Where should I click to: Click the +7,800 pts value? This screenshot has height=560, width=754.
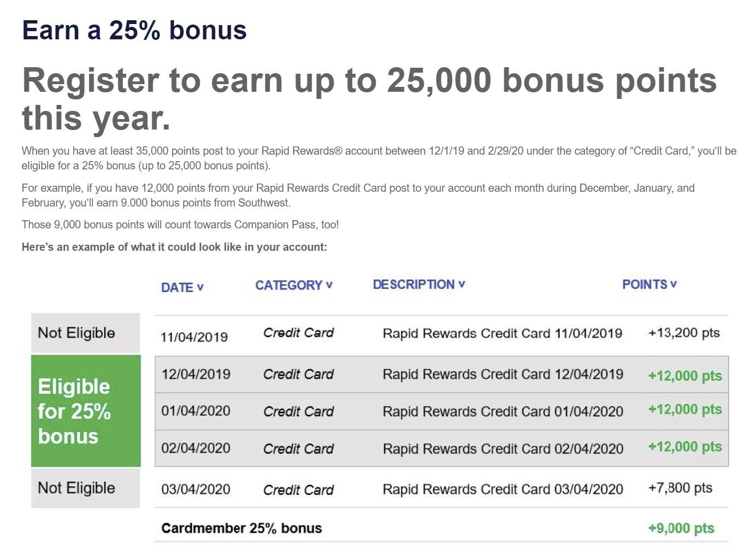(x=680, y=488)
